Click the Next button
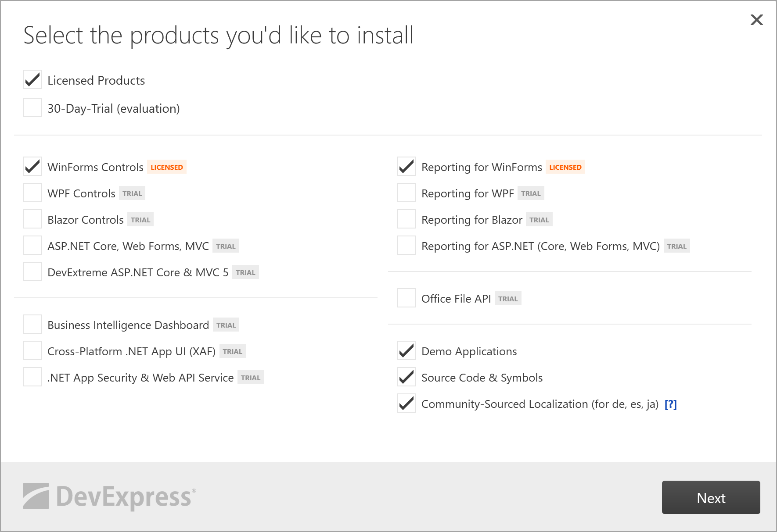The image size is (777, 532). pos(710,497)
